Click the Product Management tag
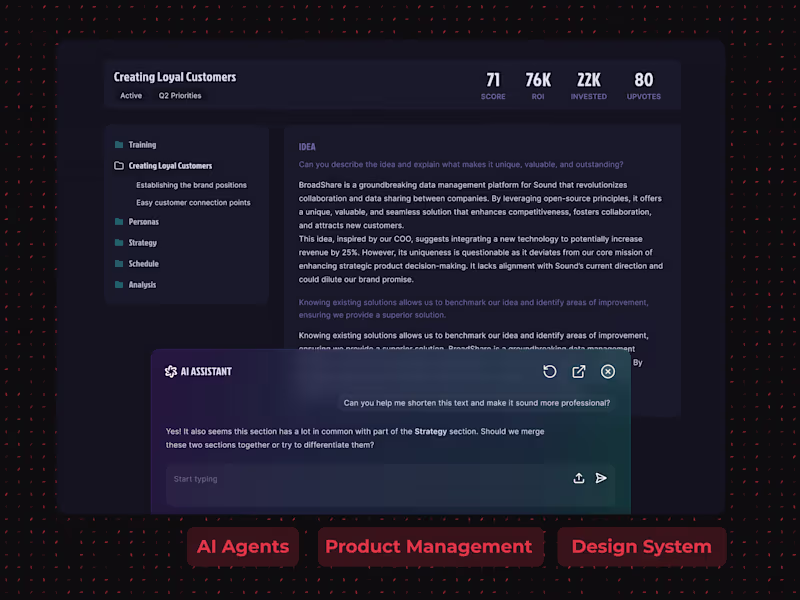The image size is (800, 600). 429,546
